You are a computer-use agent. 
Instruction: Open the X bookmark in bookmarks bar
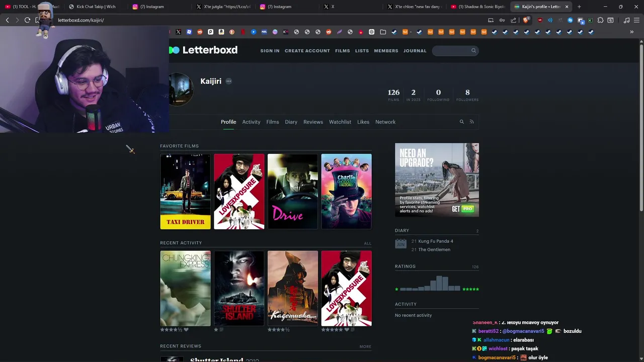pyautogui.click(x=178, y=32)
